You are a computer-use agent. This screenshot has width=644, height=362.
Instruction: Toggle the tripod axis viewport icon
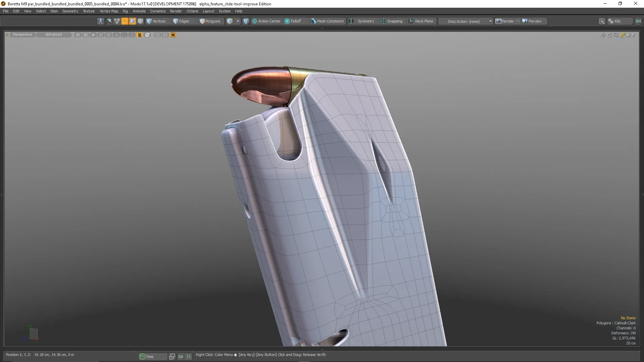116,35
